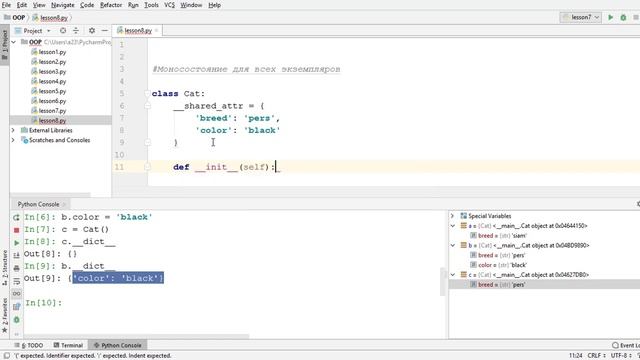Viewport: 640px width, 360px height.
Task: Open the VCS menu
Action: 169,5
